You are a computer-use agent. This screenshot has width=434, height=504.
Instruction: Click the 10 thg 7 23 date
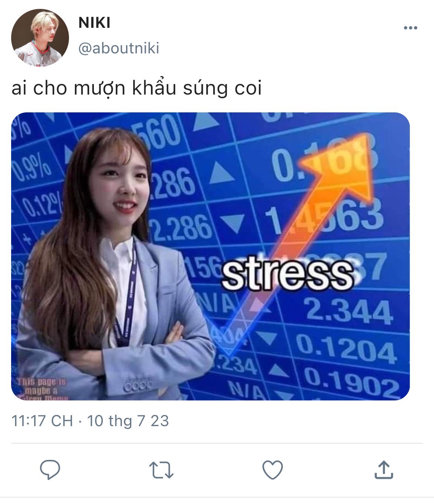pos(128,421)
